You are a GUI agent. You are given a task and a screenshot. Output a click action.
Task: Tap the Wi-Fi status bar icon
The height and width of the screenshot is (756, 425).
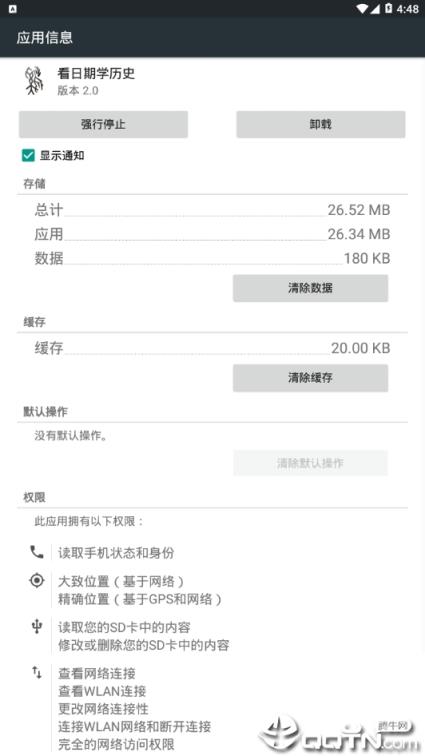pos(361,9)
